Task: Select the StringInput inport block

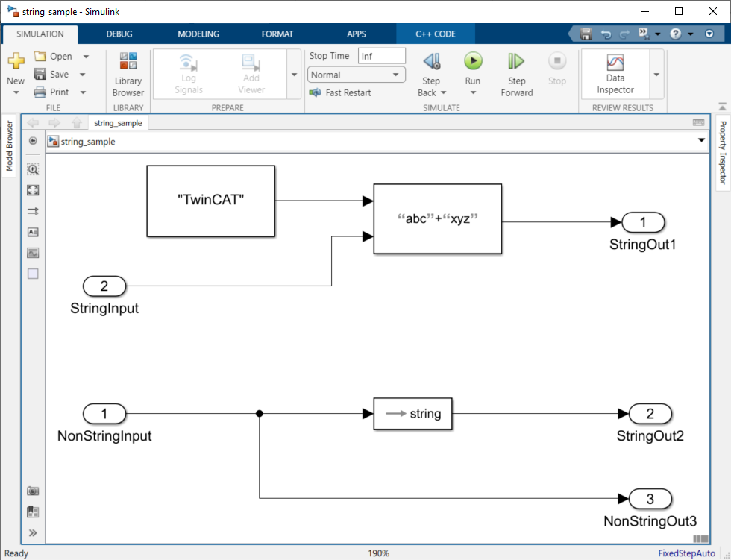Action: click(x=104, y=286)
